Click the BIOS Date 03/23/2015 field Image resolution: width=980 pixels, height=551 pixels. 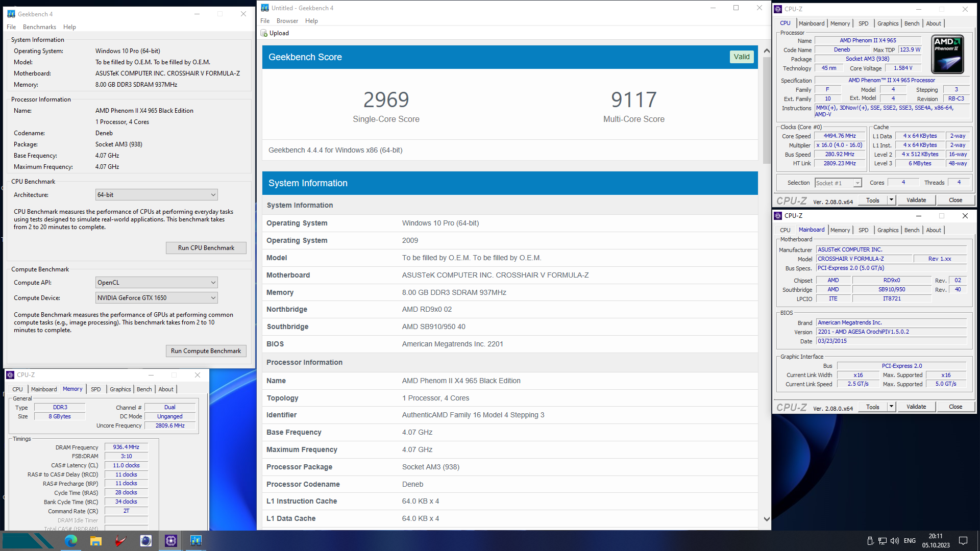tap(891, 341)
